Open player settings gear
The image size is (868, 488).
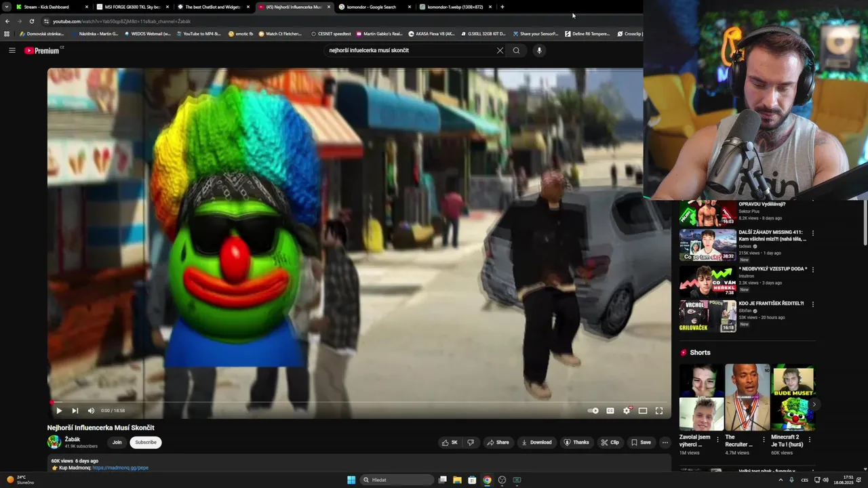tap(627, 410)
